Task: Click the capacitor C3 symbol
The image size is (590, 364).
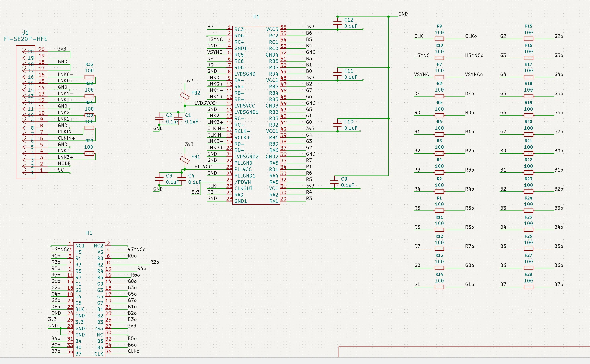Action: [159, 179]
